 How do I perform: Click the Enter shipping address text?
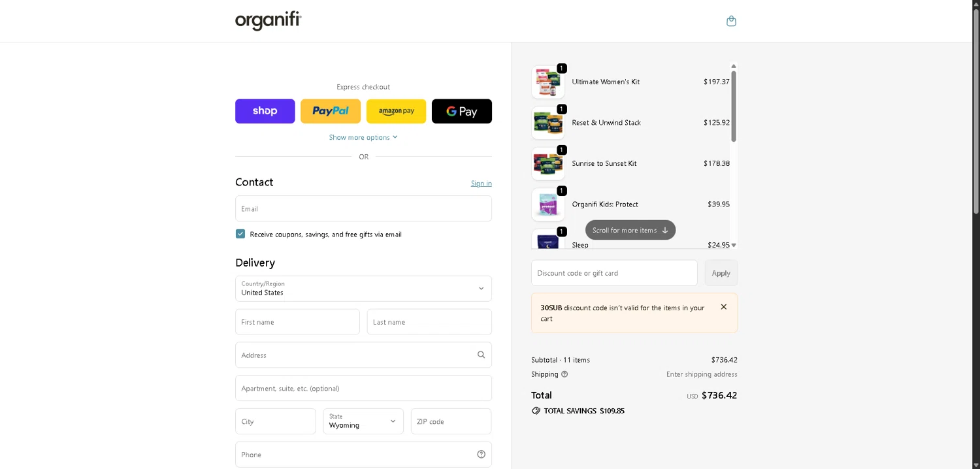tap(702, 374)
